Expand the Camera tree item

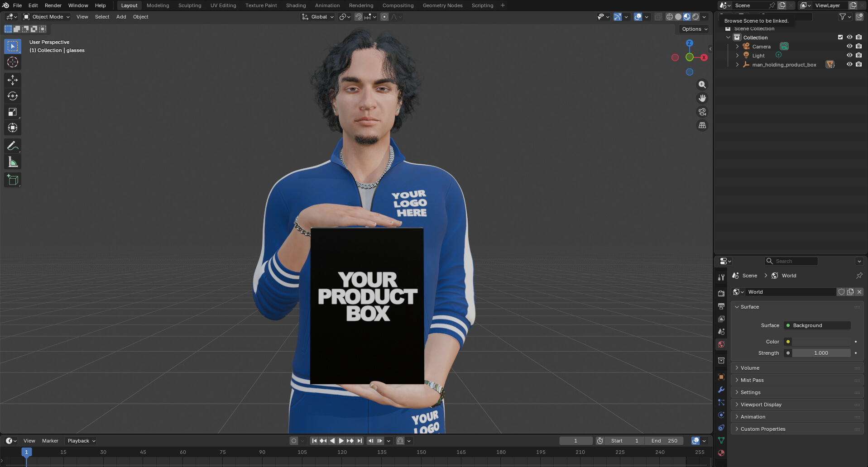(737, 47)
